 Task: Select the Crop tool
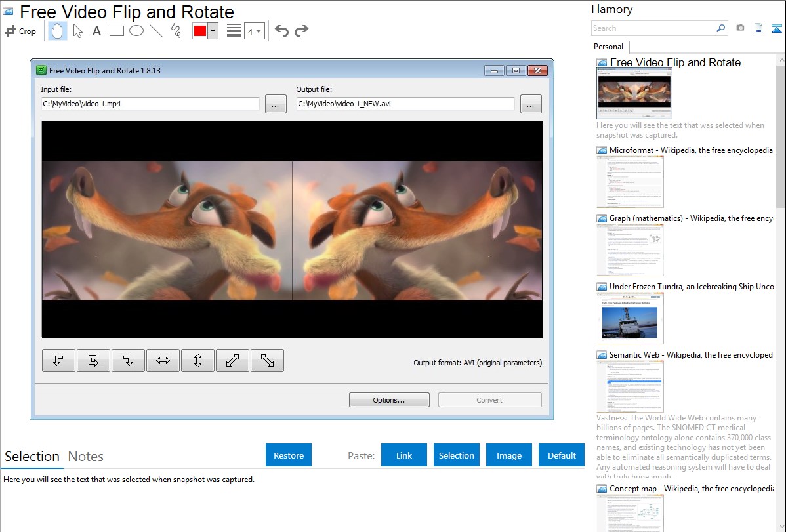(x=20, y=31)
